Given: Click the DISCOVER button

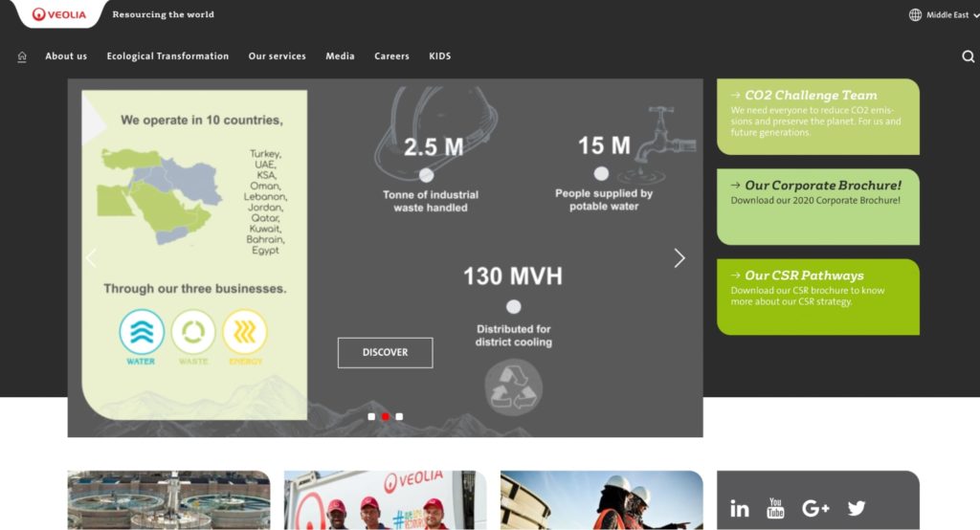Looking at the screenshot, I should 385,352.
